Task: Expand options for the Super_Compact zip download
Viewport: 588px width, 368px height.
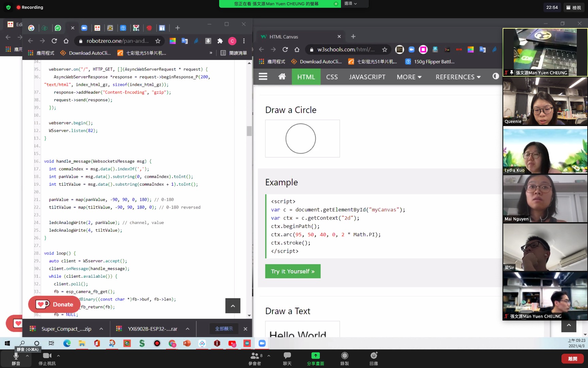Action: 101,329
